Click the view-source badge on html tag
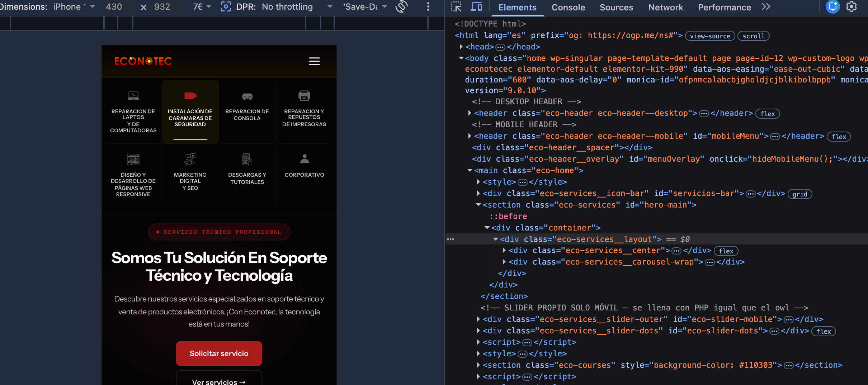The image size is (868, 385). [710, 36]
